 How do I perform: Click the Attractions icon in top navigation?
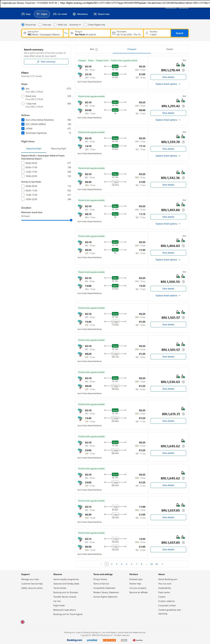[x=74, y=14]
